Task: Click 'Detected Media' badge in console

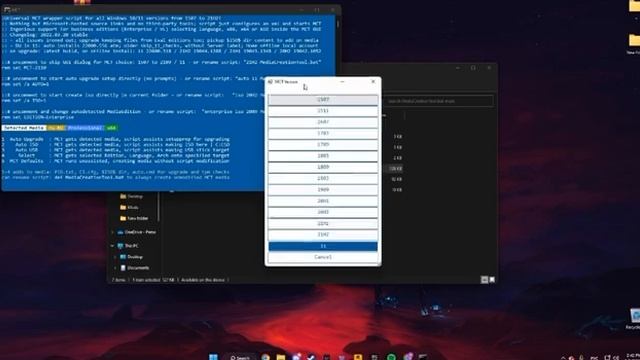Action: [x=24, y=128]
